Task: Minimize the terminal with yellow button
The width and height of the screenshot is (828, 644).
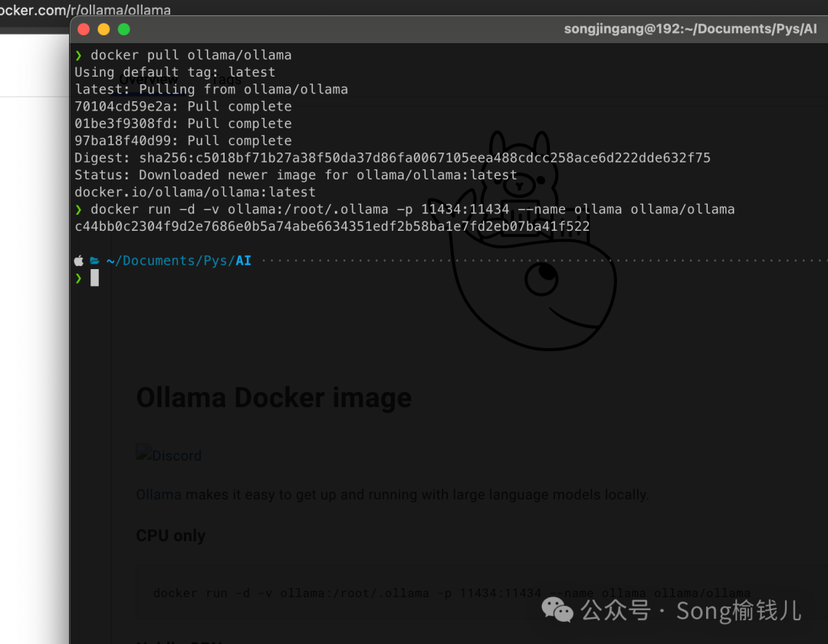Action: [x=103, y=30]
